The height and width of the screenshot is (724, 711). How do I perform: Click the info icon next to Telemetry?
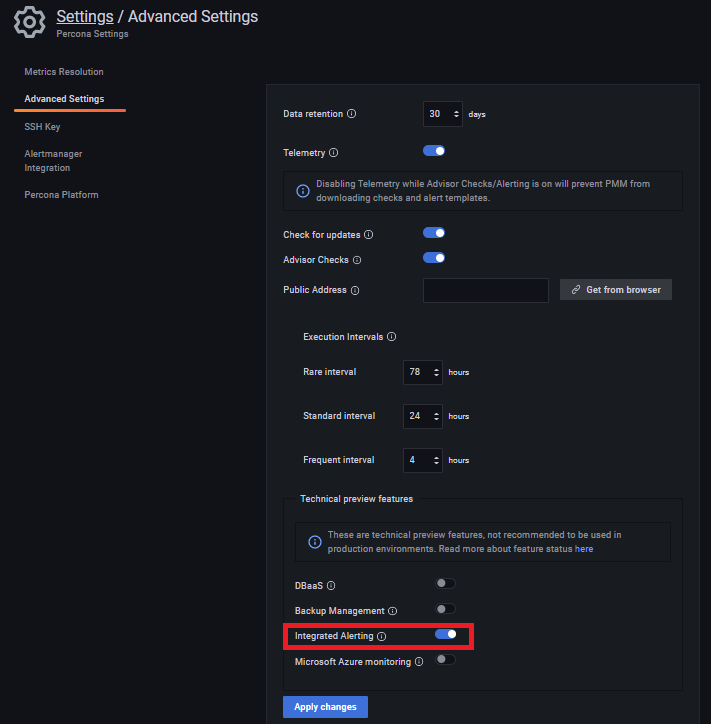(333, 153)
